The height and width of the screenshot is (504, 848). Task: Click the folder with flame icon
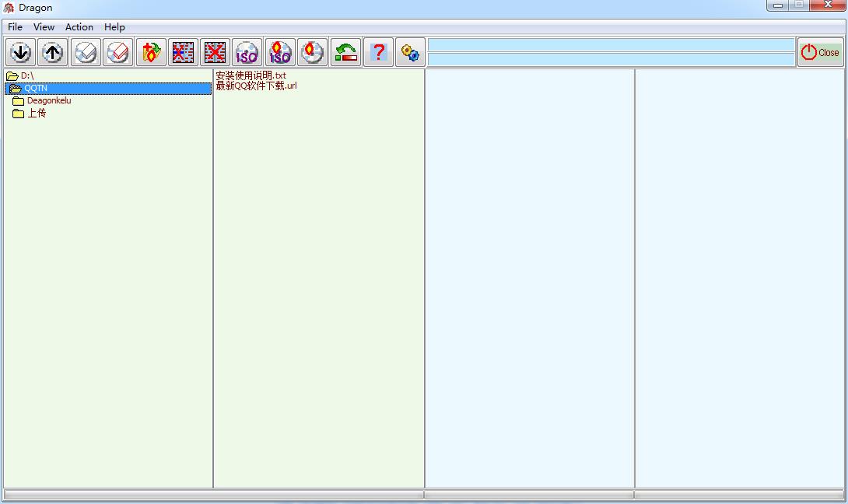point(151,52)
